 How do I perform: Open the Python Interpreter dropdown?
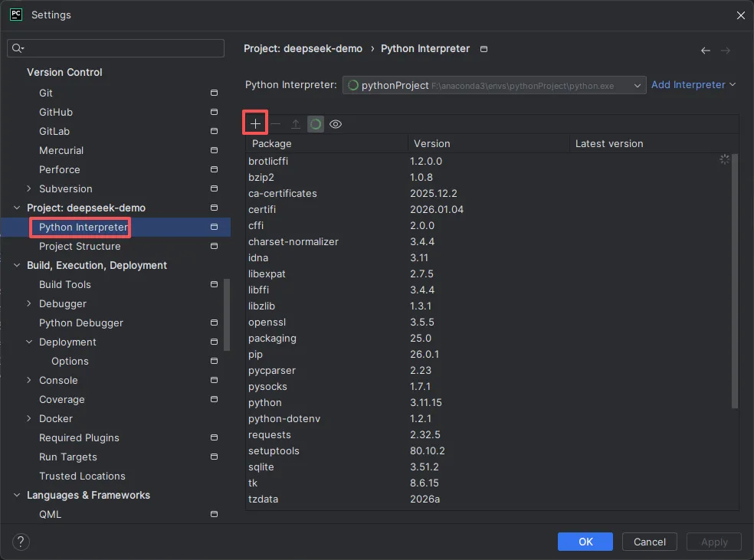tap(493, 85)
